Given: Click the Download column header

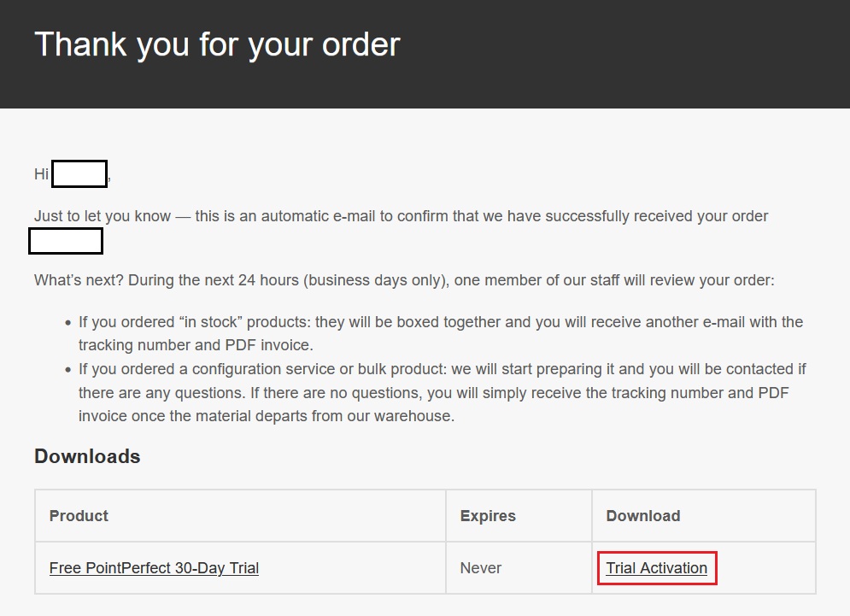Looking at the screenshot, I should coord(642,516).
